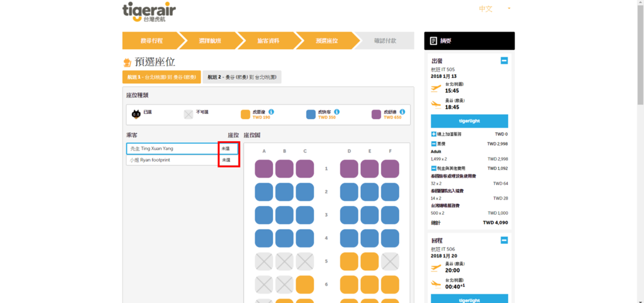Click the black cat selected-seat legend icon
Image resolution: width=644 pixels, height=303 pixels.
[136, 115]
